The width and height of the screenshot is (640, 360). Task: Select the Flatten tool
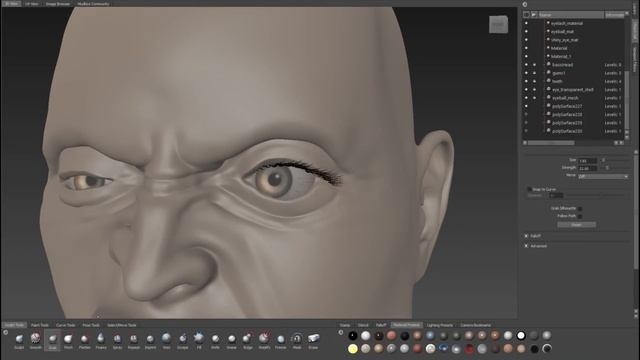tap(84, 340)
